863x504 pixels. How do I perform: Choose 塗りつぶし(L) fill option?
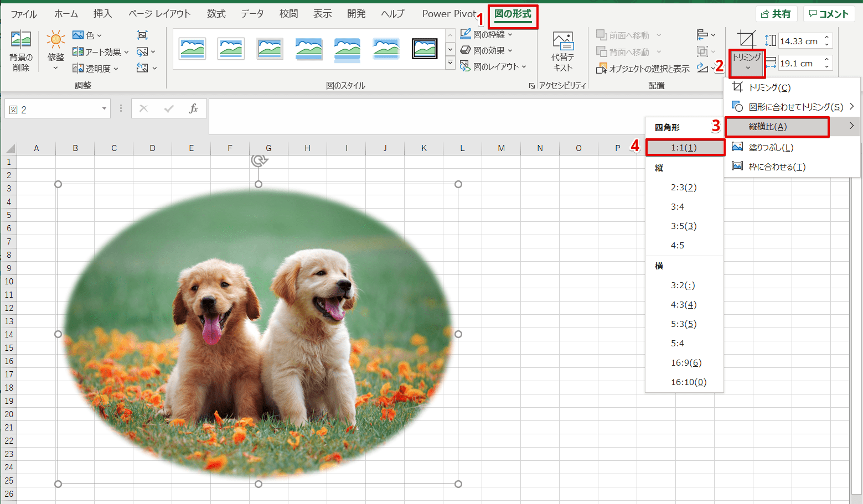(x=792, y=147)
